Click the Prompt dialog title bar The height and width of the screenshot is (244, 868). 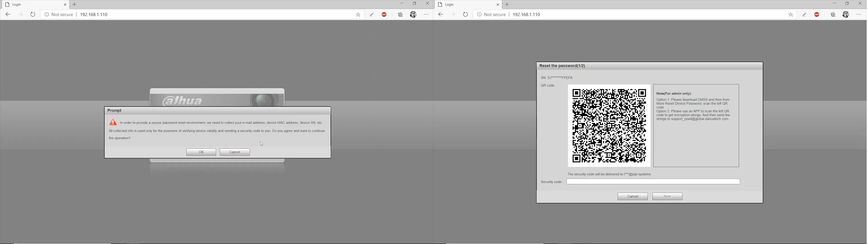(217, 110)
